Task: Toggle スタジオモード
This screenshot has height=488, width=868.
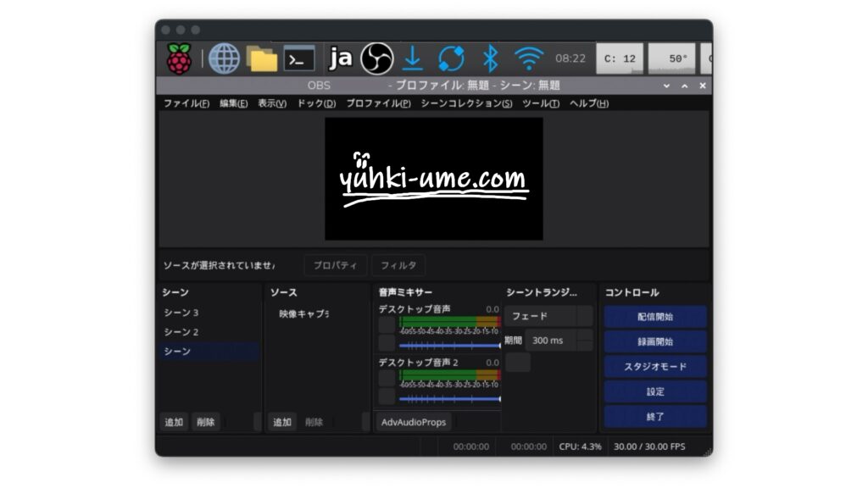Action: click(655, 367)
